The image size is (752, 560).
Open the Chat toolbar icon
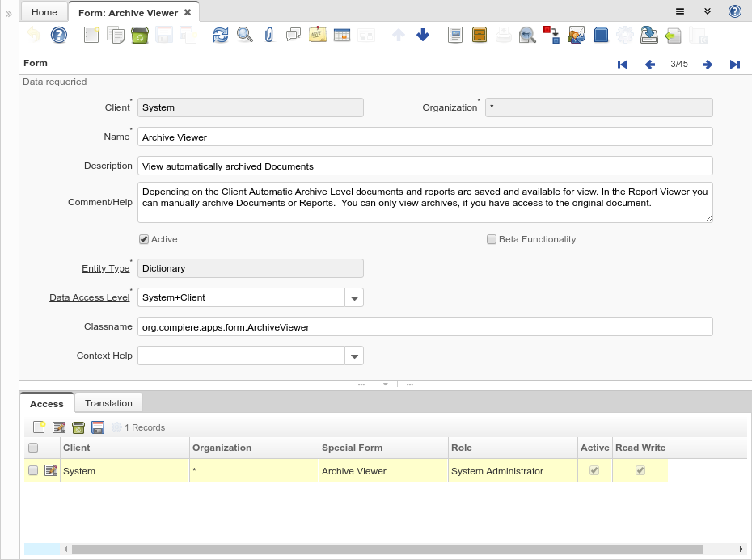[x=294, y=35]
